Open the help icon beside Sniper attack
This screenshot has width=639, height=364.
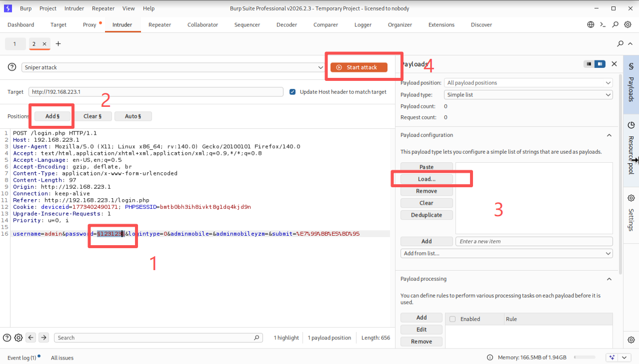point(12,67)
